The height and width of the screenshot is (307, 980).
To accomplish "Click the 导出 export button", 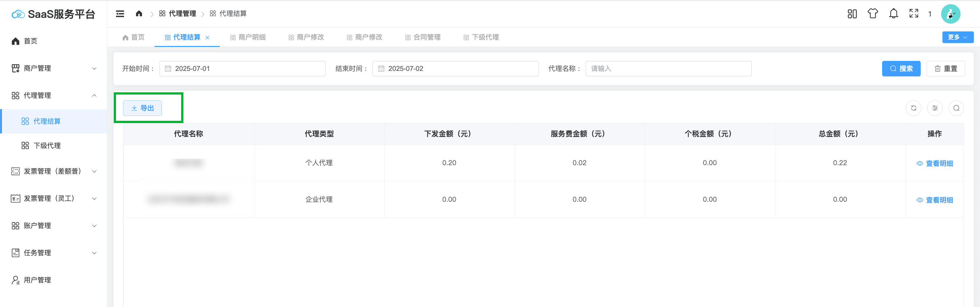I will point(142,108).
